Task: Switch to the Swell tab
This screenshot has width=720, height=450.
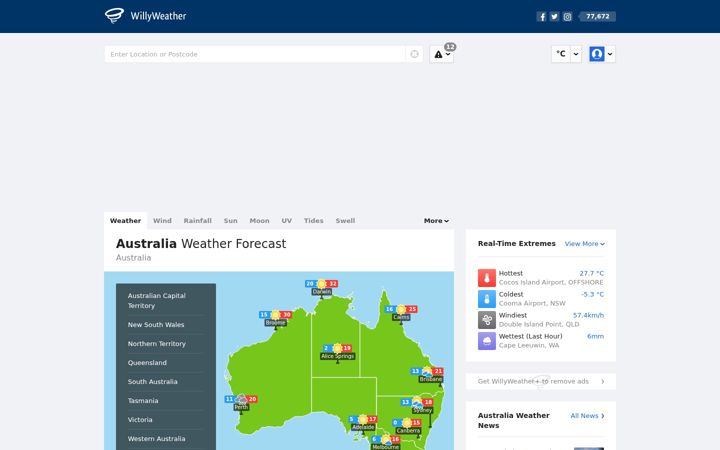Action: click(345, 221)
